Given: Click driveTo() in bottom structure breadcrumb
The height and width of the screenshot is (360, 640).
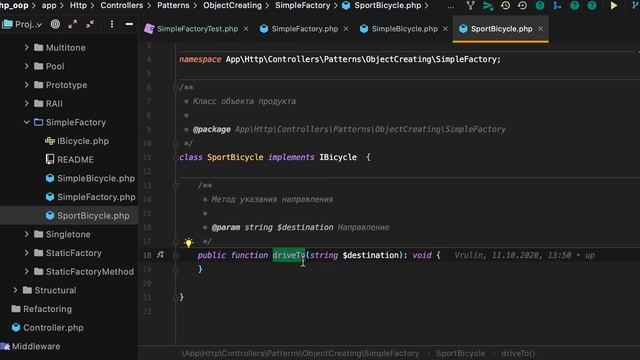Looking at the screenshot, I should pyautogui.click(x=518, y=353).
